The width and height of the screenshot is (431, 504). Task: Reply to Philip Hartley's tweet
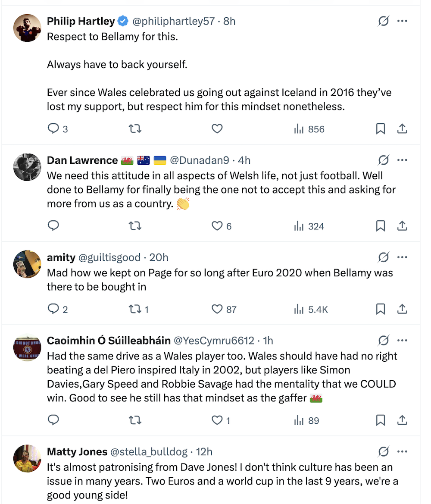[53, 129]
